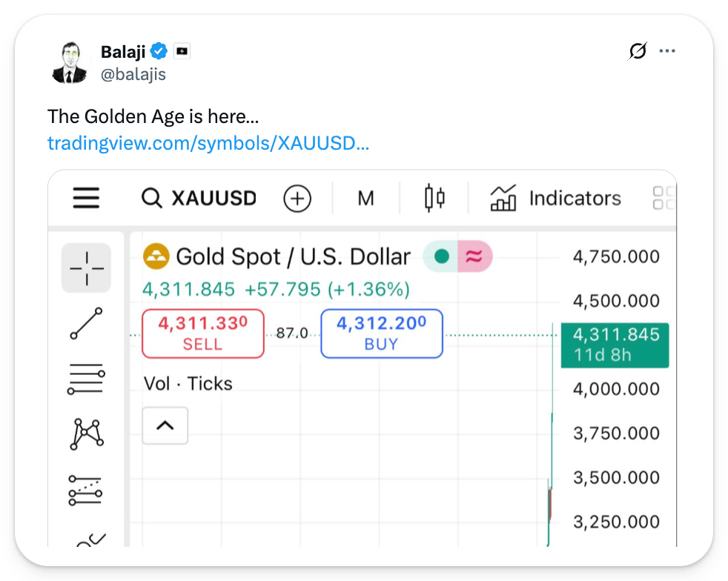Toggle the pink approximate data indicator
Image resolution: width=728 pixels, height=581 pixels.
point(474,257)
